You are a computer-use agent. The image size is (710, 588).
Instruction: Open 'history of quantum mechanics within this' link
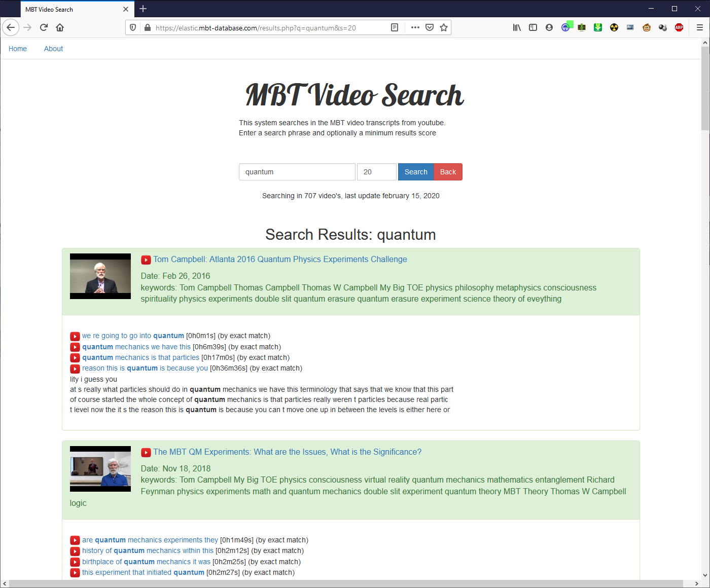(148, 550)
